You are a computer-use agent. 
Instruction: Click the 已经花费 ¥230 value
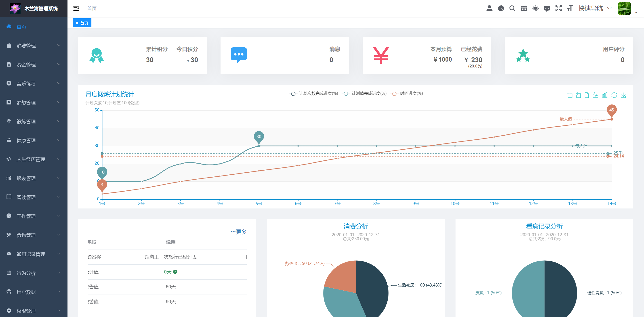[x=473, y=60]
